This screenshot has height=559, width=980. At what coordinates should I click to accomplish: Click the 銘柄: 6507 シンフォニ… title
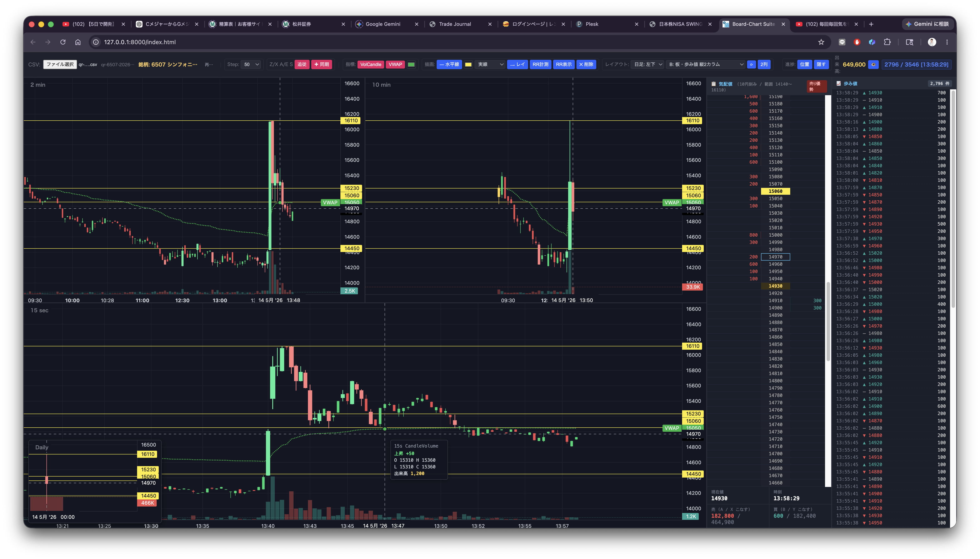[168, 64]
